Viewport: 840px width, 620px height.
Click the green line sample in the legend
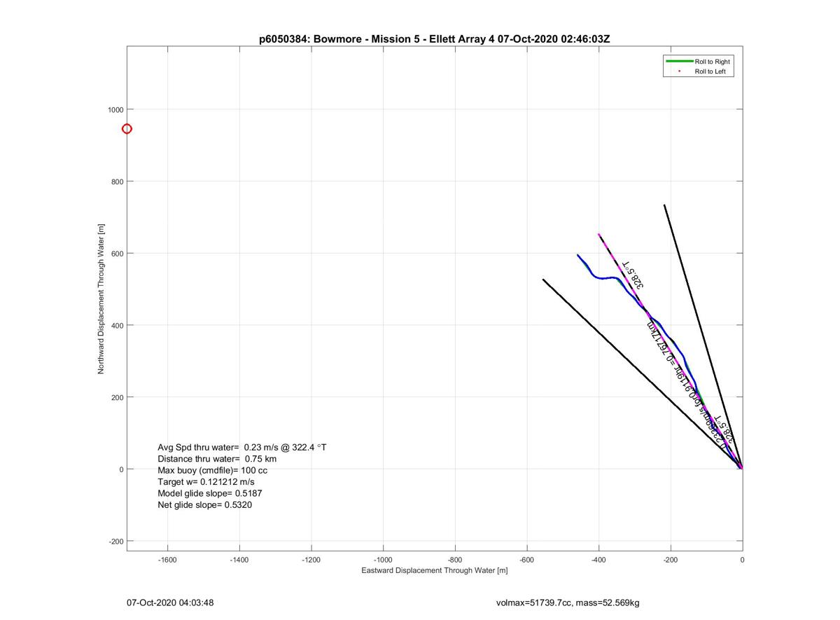coord(679,62)
